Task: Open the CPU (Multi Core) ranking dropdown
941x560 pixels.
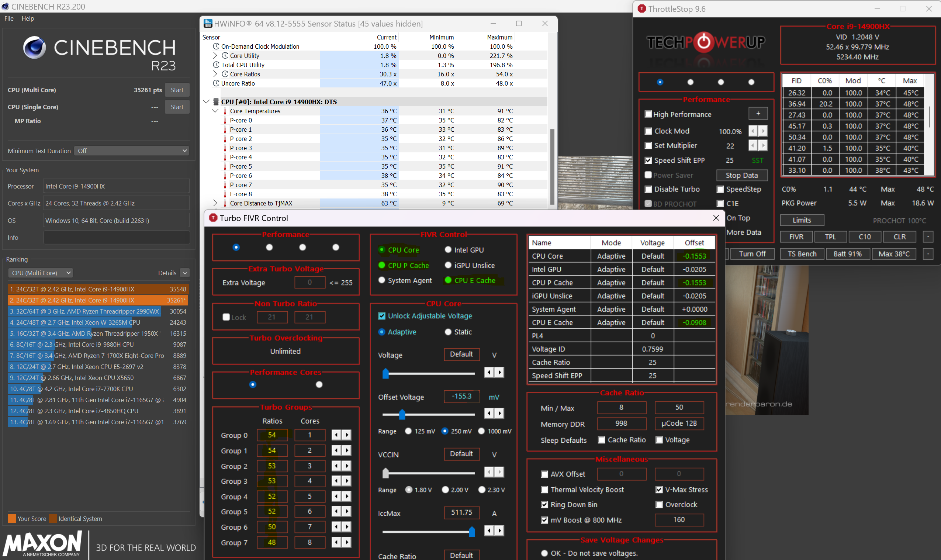Action: (x=40, y=273)
